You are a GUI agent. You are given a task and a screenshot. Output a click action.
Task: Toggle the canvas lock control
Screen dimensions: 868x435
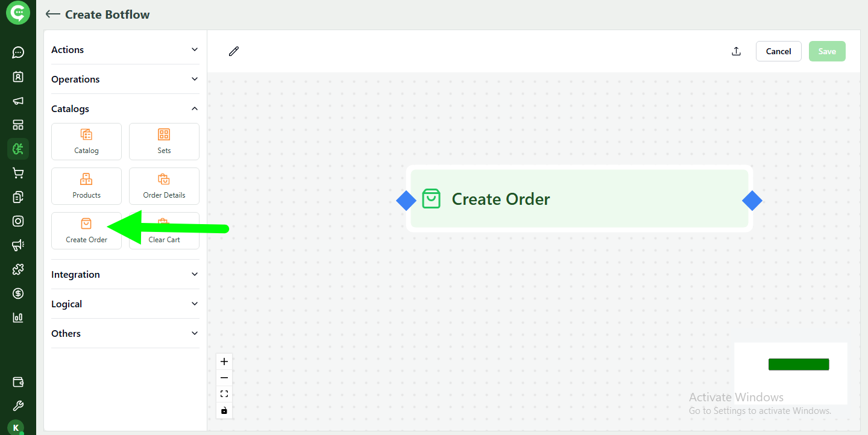(x=224, y=410)
